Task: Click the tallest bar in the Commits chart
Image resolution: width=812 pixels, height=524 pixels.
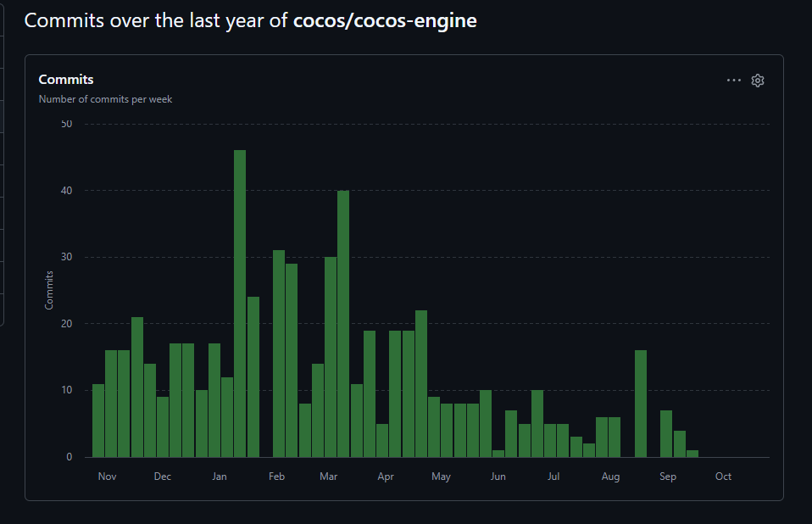Action: point(240,304)
